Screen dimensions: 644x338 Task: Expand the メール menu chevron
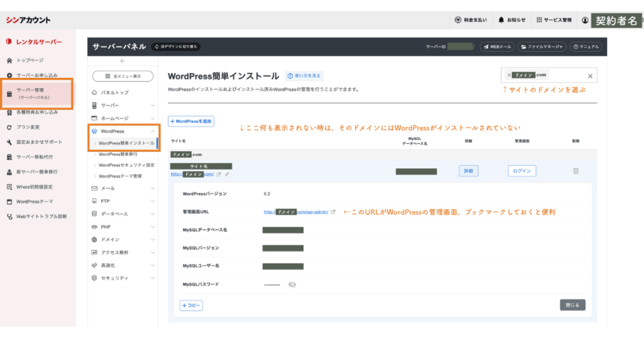pyautogui.click(x=153, y=188)
